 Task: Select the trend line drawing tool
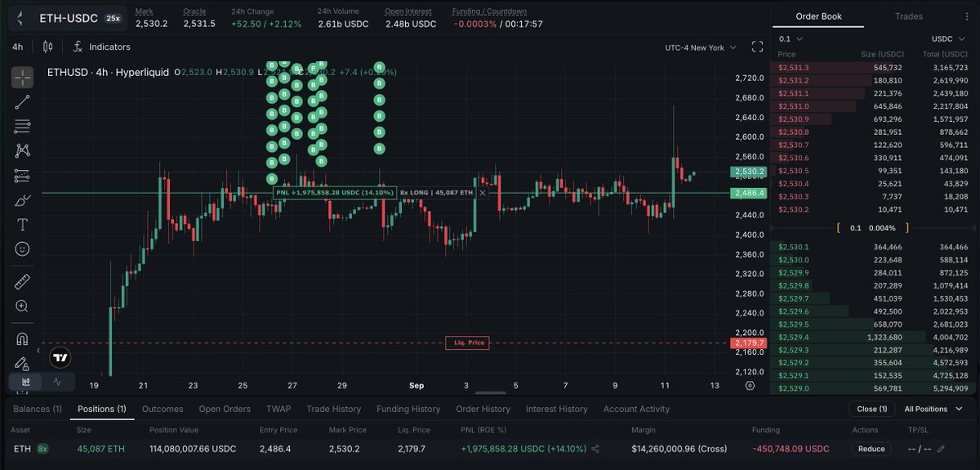pos(22,102)
